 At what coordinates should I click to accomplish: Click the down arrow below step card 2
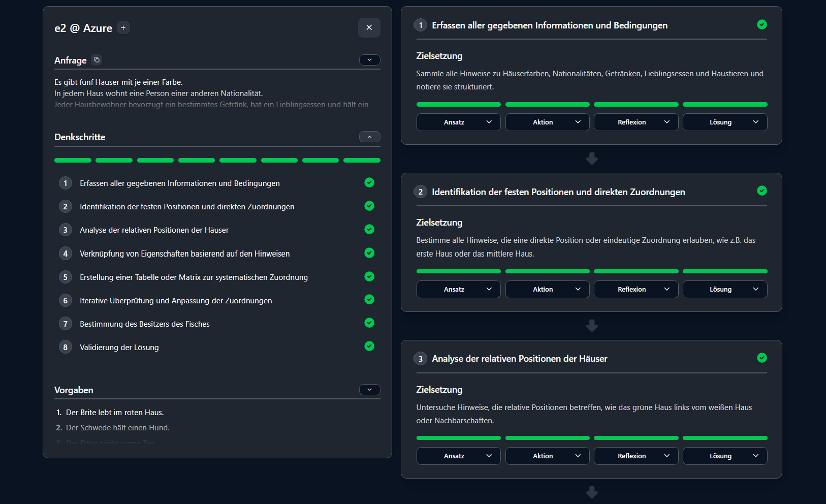(591, 326)
